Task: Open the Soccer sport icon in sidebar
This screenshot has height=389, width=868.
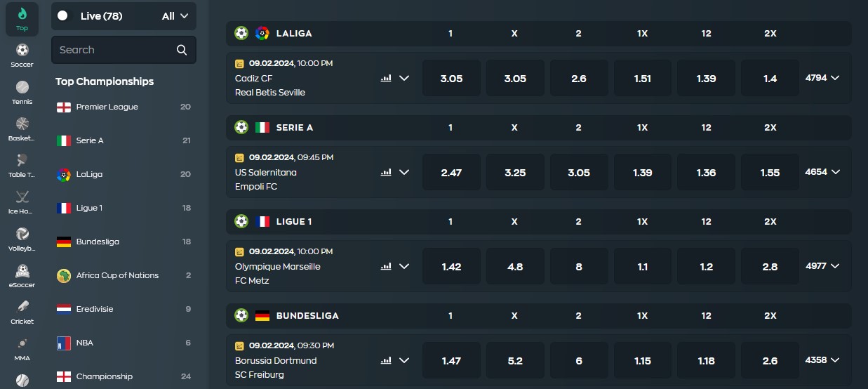Action: [22, 55]
